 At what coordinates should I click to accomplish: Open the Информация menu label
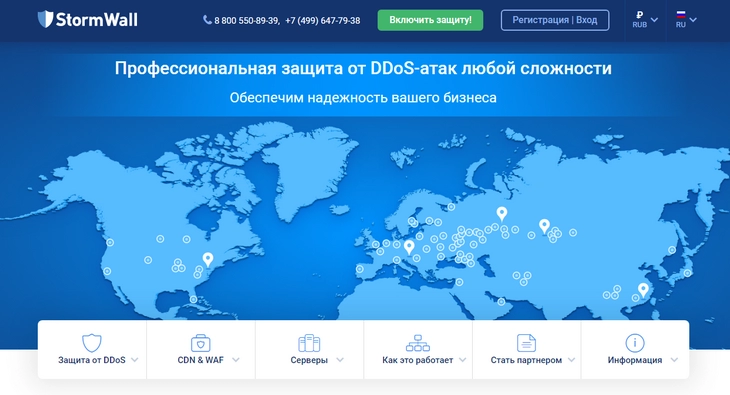point(635,360)
